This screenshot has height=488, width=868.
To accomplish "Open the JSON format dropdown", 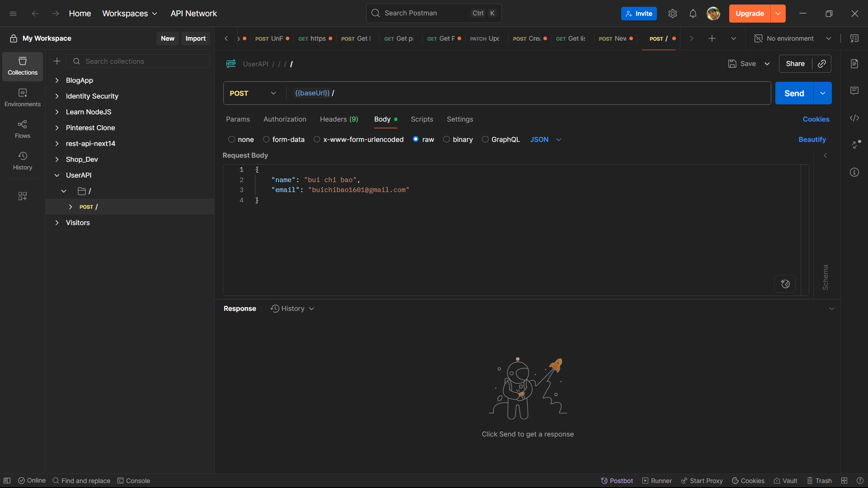I will [546, 140].
